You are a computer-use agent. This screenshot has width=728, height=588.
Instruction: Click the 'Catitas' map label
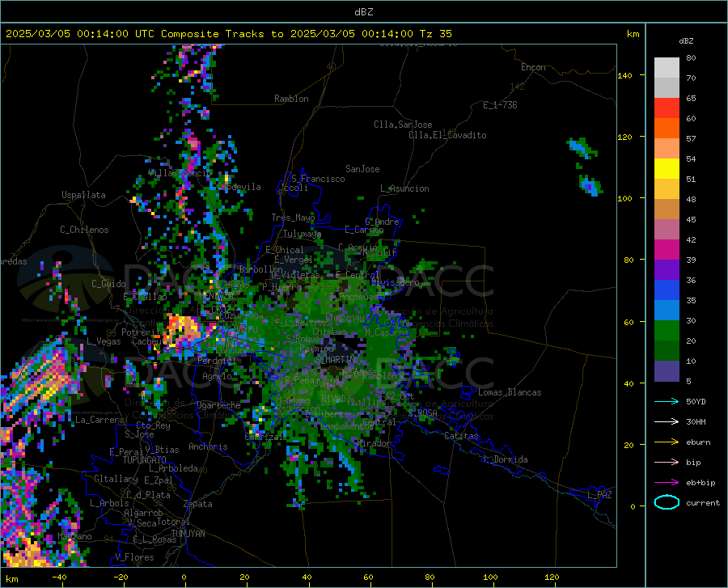coord(461,436)
